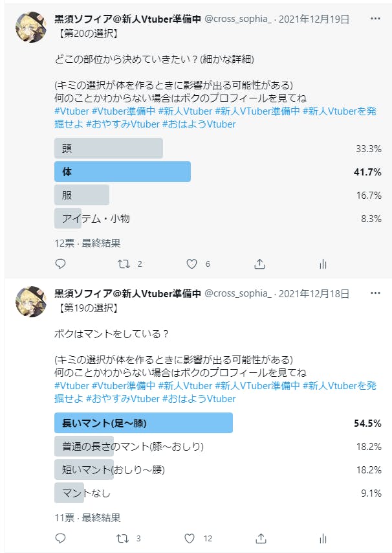This screenshot has height=553, width=392.
Task: Share the 第19の選択 poll tweet
Action: coord(260,538)
